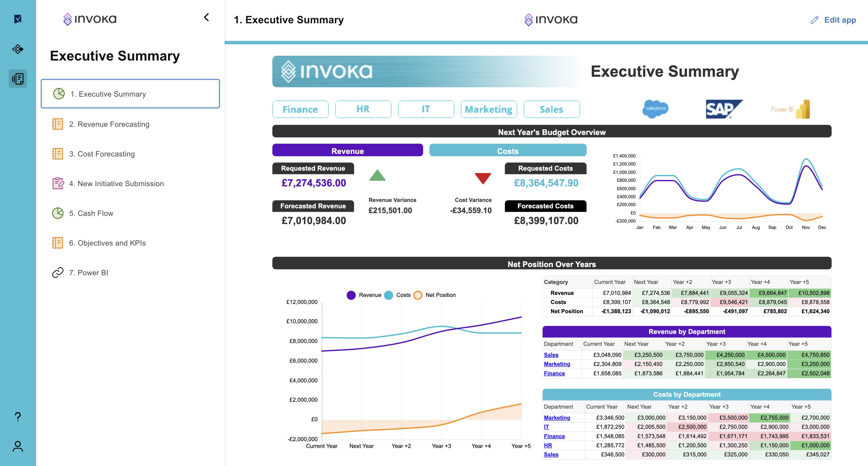Click the notebook icon for Objectives and KPIs

coord(58,243)
